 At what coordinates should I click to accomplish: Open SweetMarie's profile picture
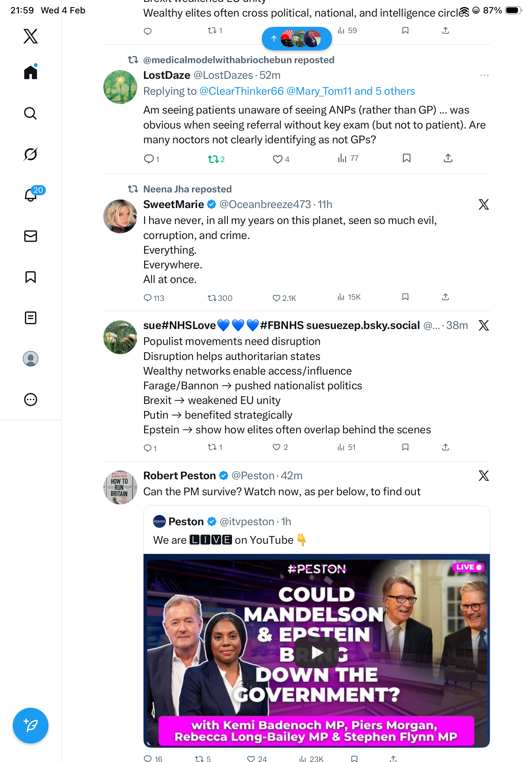pos(120,216)
